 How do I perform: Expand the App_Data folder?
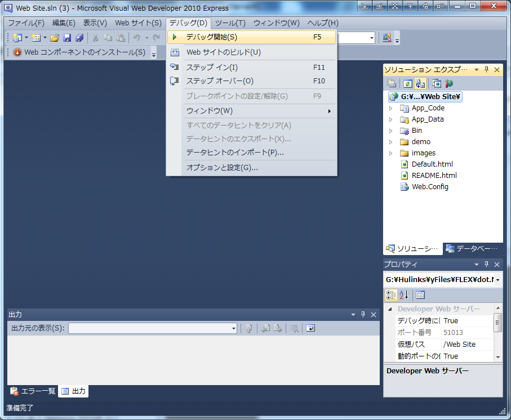pos(391,119)
